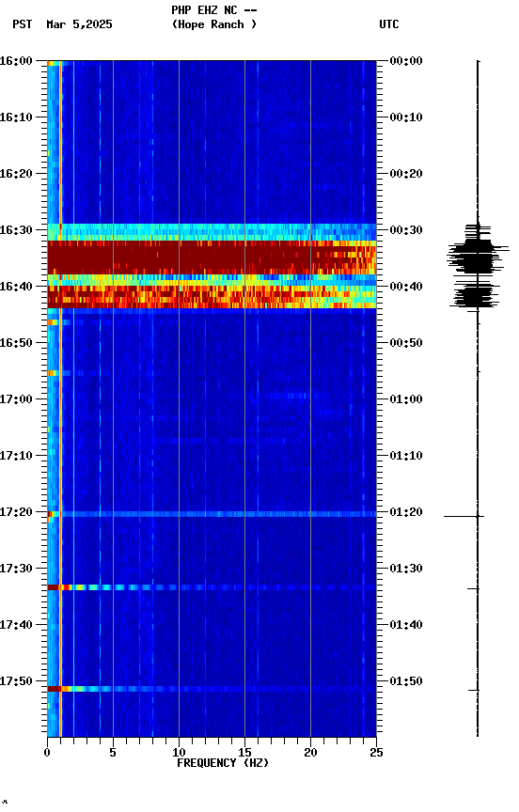Screen dimensions: 519x812
Task: Click the PST time label 17:10
Action: click(x=16, y=456)
